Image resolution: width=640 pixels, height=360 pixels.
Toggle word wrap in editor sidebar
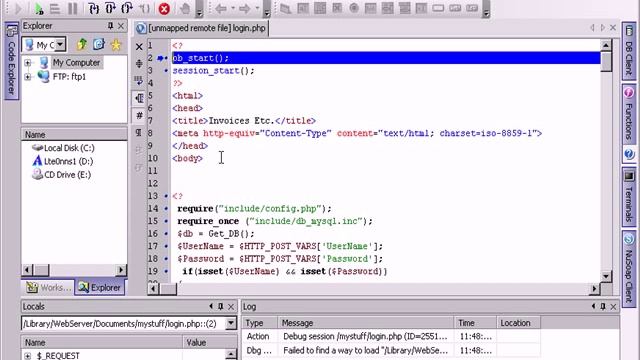point(139,81)
